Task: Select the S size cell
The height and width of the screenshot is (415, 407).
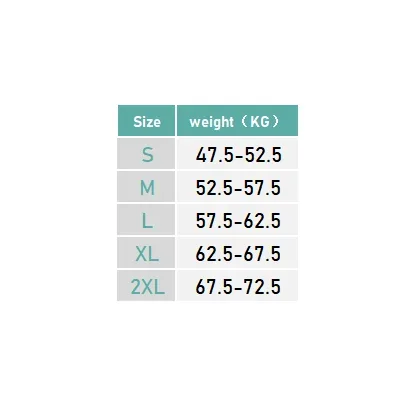Action: tap(146, 154)
